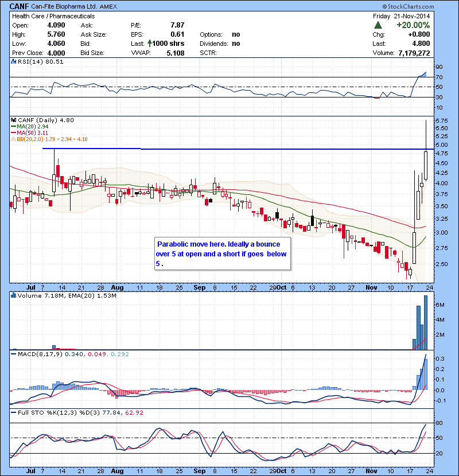The image size is (459, 476).
Task: Click the blue horizontal resistance line
Action: click(x=239, y=149)
